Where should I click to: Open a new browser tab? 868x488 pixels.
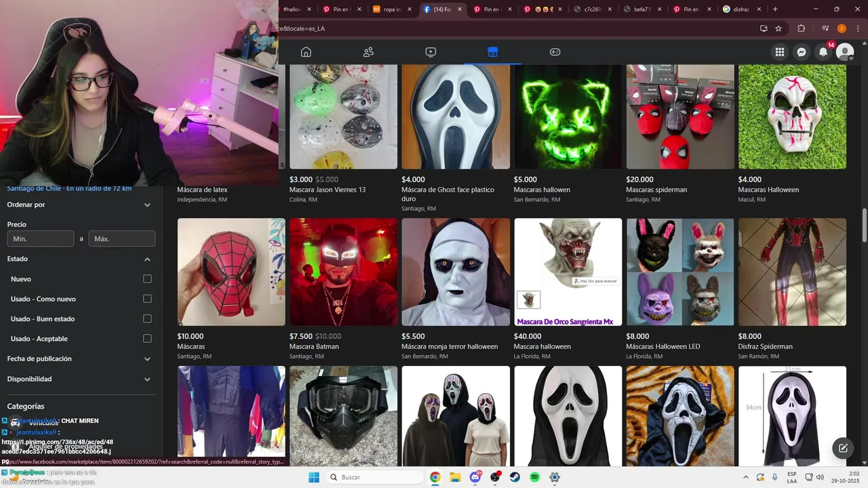pyautogui.click(x=775, y=9)
